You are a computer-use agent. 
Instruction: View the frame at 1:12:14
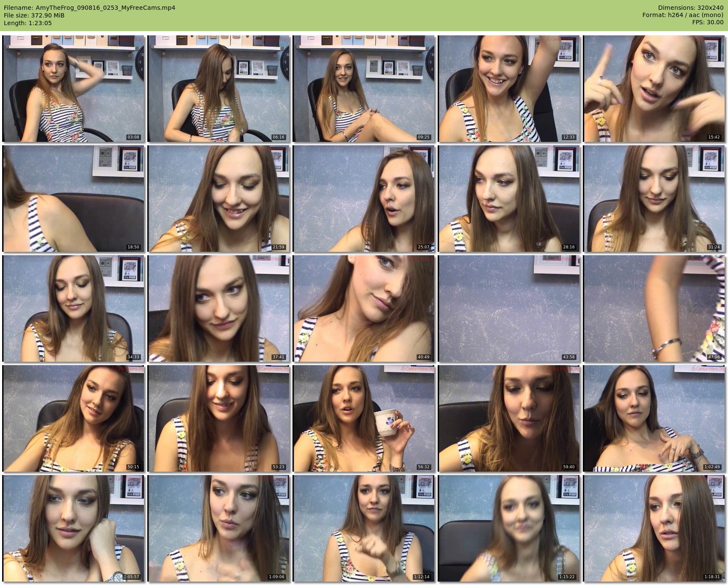click(364, 528)
